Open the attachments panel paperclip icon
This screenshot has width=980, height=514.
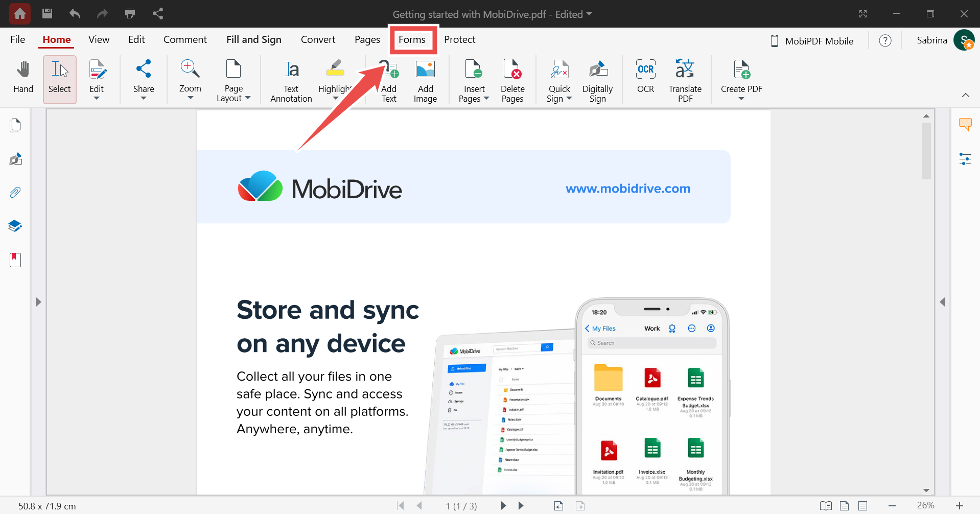(x=15, y=193)
